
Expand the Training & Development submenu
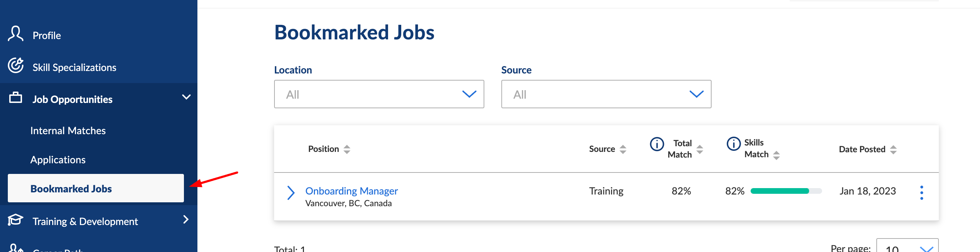click(x=186, y=220)
